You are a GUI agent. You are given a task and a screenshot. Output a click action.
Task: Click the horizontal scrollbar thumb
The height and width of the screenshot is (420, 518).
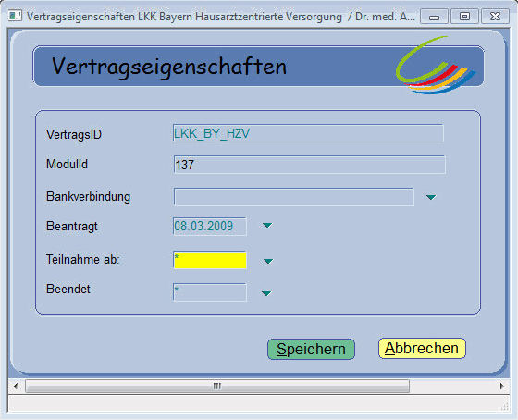[217, 386]
